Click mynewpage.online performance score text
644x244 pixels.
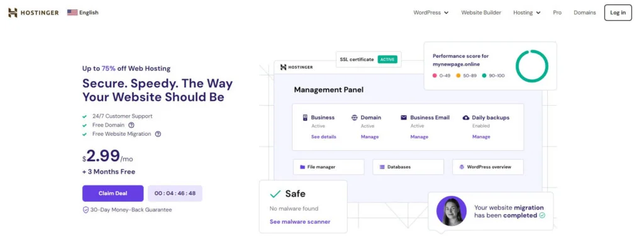[461, 60]
